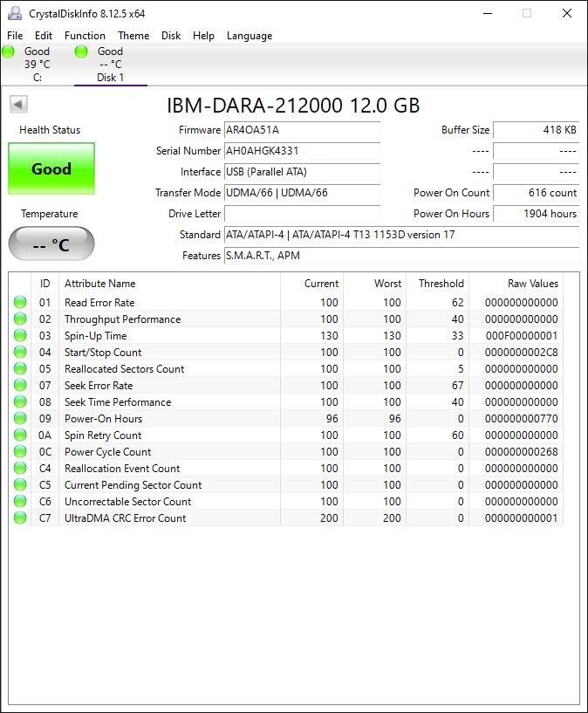588x713 pixels.
Task: Click the Features field S.M.A.R.T., APM
Action: [x=401, y=256]
